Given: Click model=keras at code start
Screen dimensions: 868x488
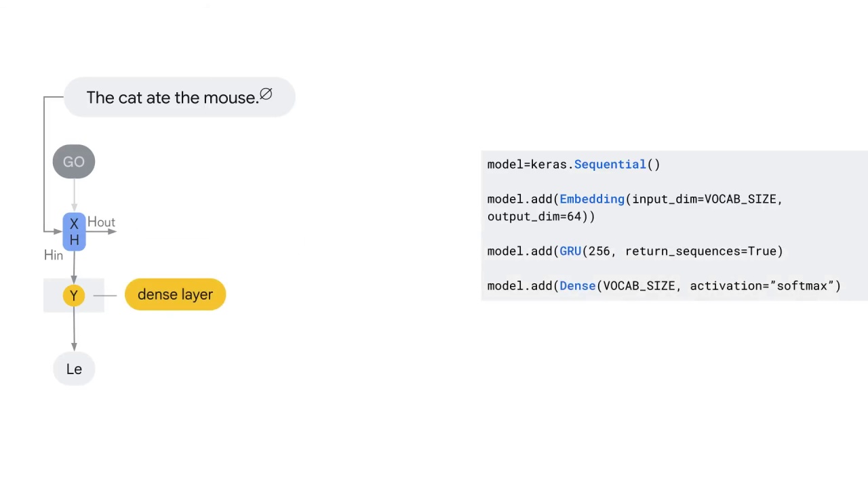Looking at the screenshot, I should pyautogui.click(x=527, y=165).
